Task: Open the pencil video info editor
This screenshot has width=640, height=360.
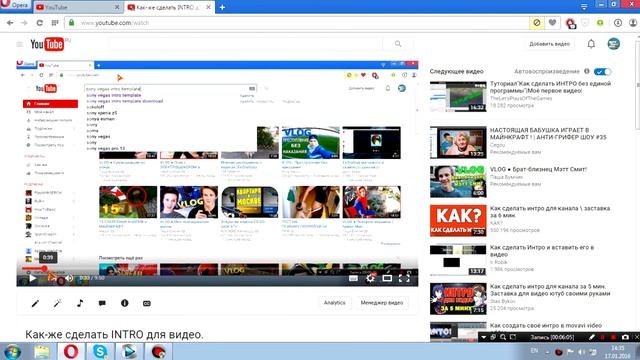Action: tap(35, 303)
